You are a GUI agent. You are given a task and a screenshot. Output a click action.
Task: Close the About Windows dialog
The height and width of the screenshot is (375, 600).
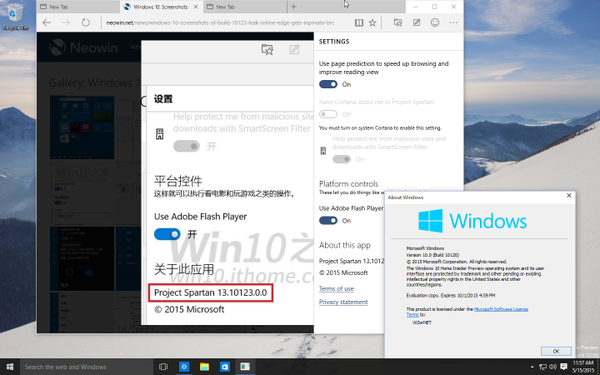pos(569,196)
